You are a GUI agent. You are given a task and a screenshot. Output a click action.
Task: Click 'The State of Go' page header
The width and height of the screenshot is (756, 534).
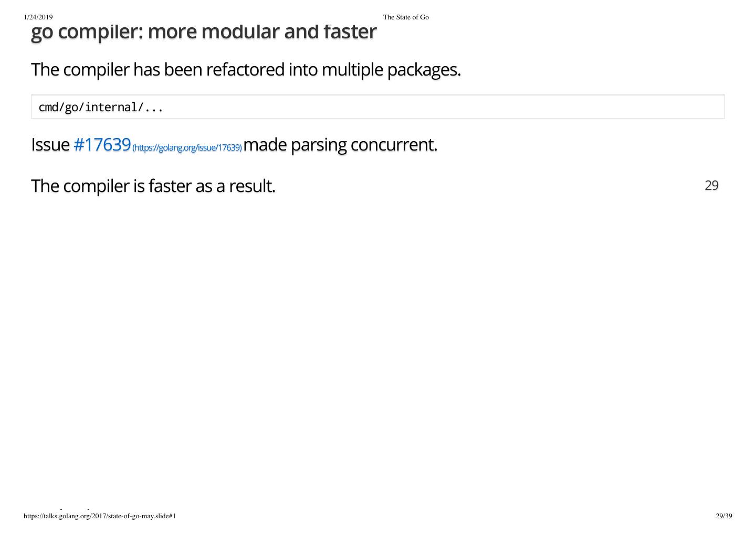(406, 17)
